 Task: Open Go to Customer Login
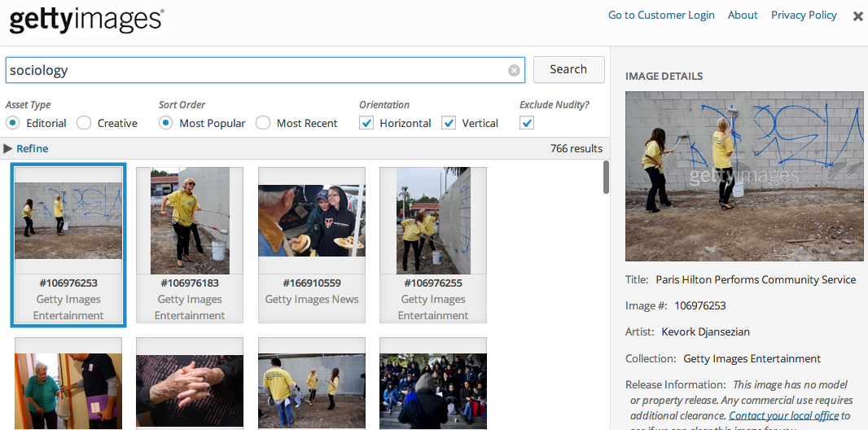click(x=661, y=15)
